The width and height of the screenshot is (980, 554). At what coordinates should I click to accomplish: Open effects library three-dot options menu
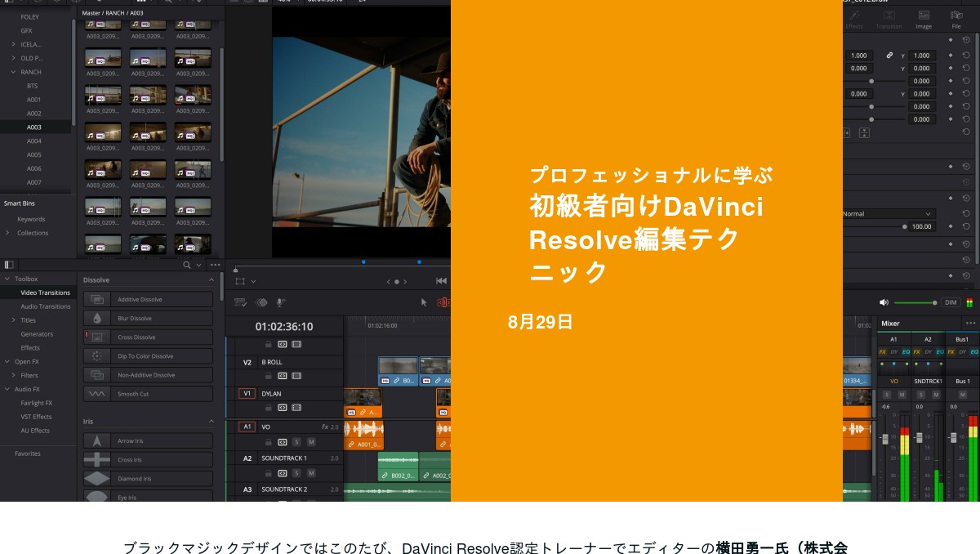(x=215, y=265)
